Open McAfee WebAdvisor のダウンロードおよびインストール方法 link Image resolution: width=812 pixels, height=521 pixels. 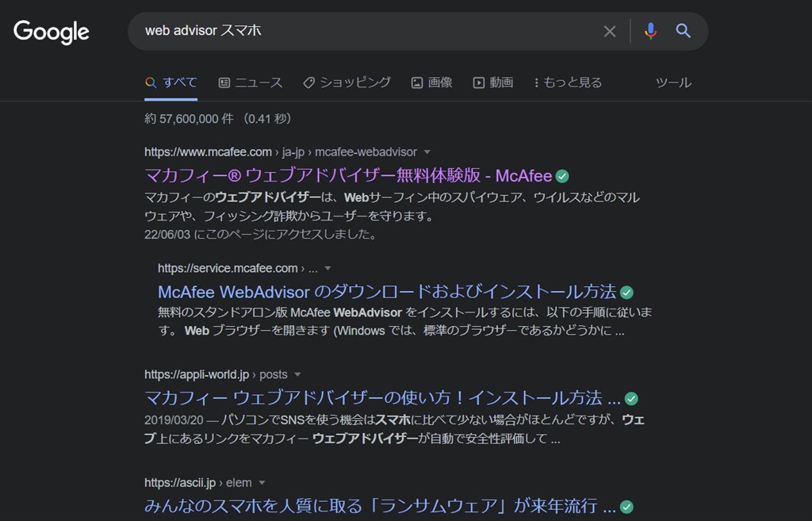pyautogui.click(x=387, y=292)
